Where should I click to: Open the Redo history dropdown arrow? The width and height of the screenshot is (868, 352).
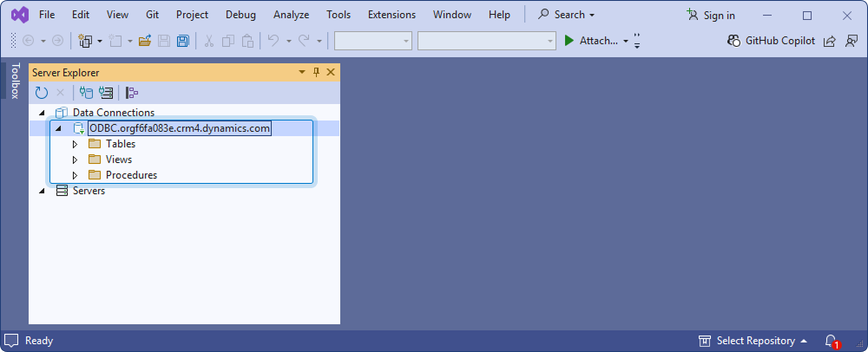tap(319, 41)
